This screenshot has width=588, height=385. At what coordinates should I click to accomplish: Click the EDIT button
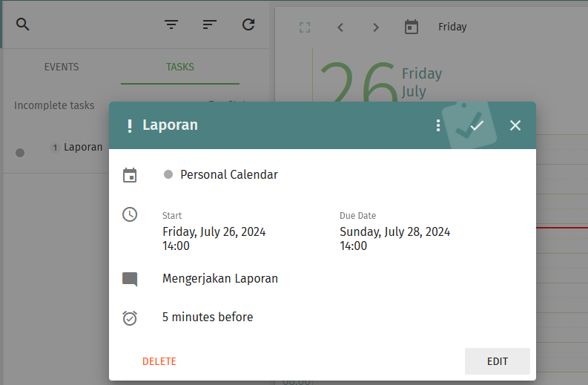coord(497,361)
